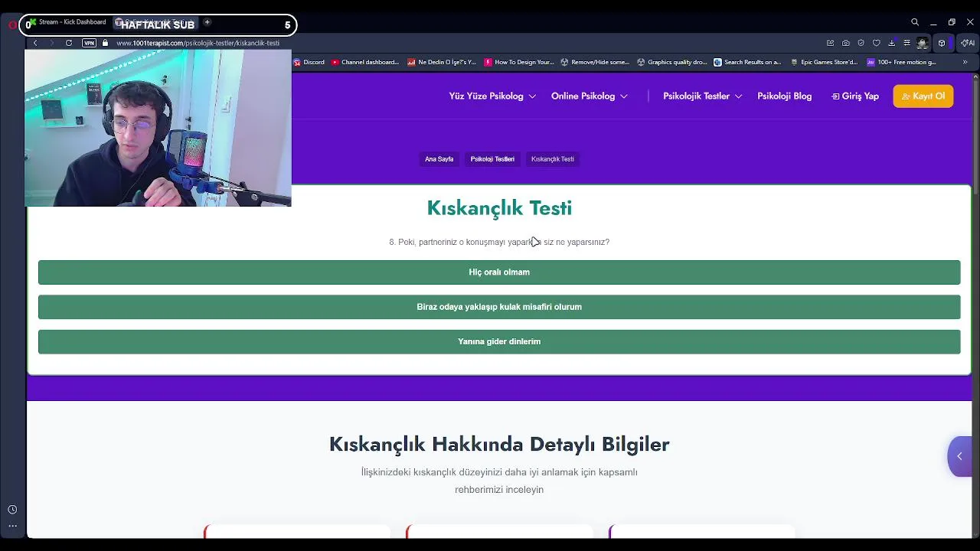Open the shield privacy protection icon
Image resolution: width=980 pixels, height=551 pixels.
tap(861, 43)
